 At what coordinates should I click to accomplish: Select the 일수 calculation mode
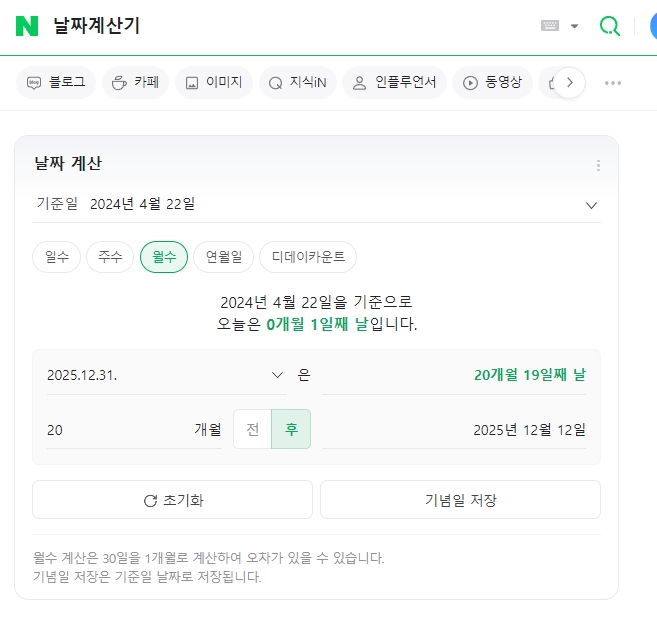click(57, 257)
